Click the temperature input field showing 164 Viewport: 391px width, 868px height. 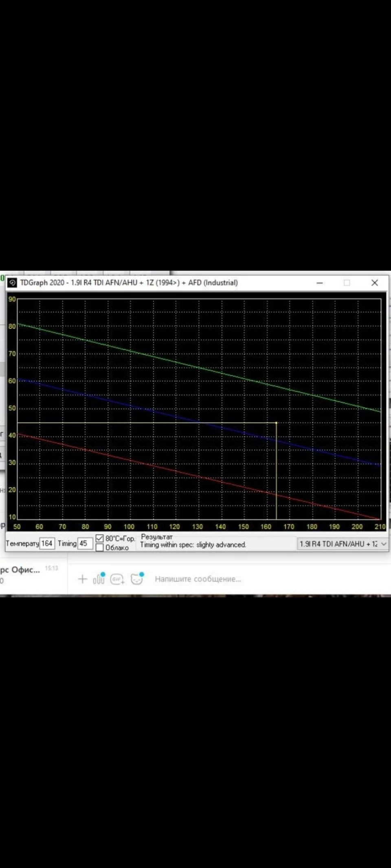click(x=47, y=543)
